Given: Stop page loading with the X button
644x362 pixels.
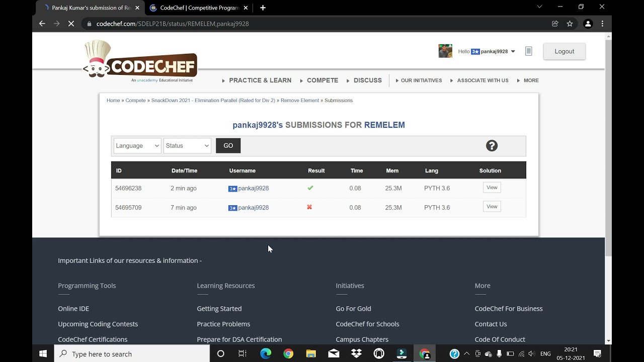Looking at the screenshot, I should pos(71,24).
